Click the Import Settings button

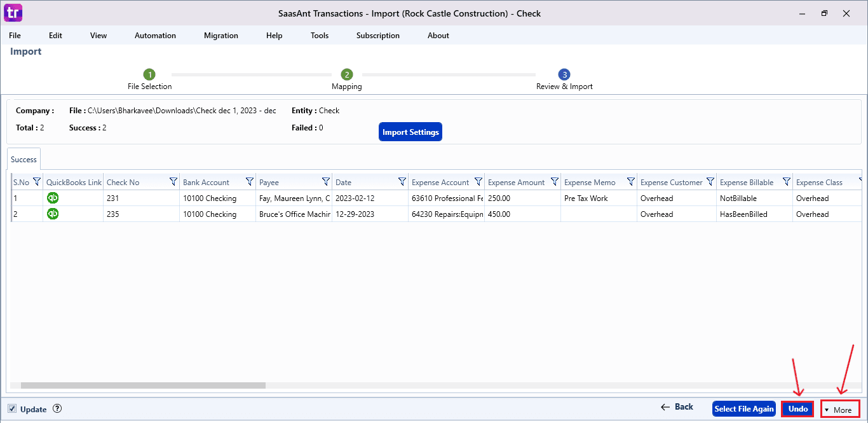click(410, 132)
